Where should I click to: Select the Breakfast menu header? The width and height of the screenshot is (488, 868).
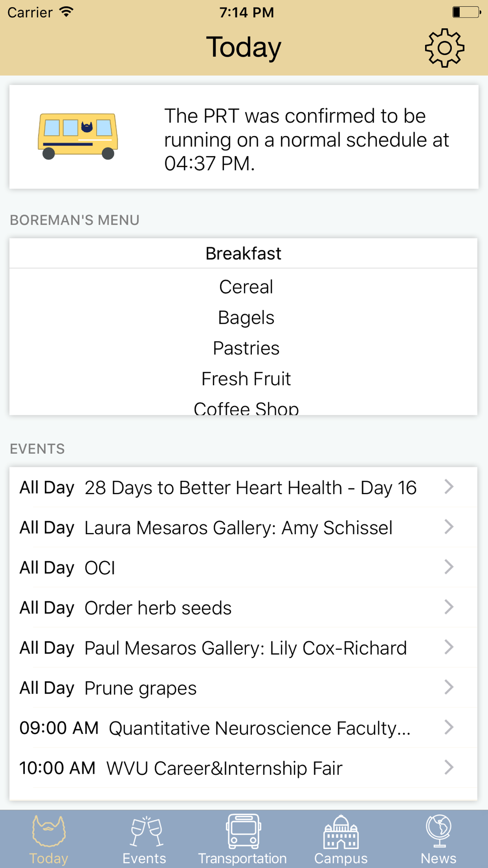pos(243,253)
